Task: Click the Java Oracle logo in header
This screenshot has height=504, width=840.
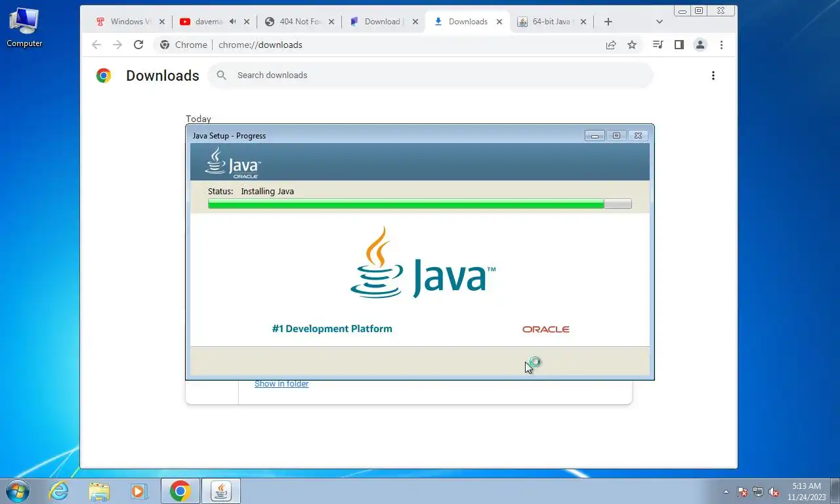Action: pyautogui.click(x=233, y=163)
